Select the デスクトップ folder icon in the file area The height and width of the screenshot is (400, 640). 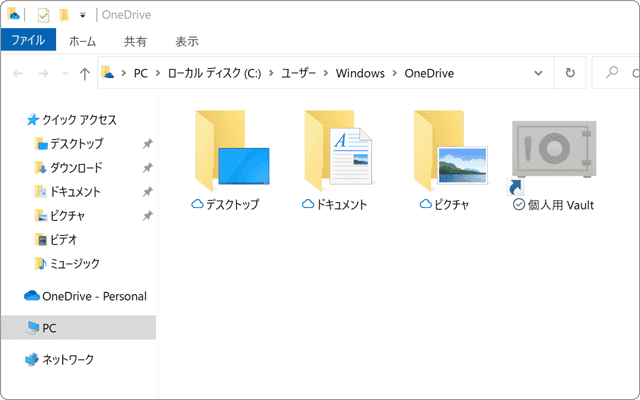[232, 150]
